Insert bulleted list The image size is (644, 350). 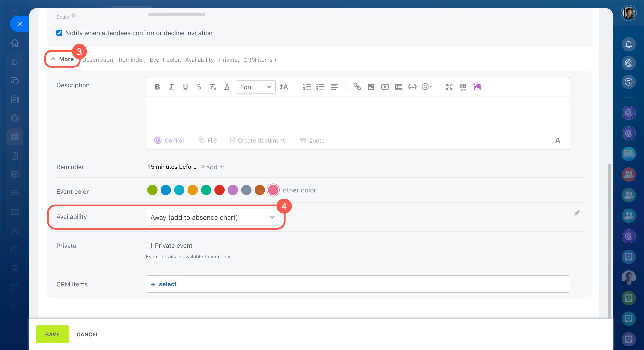pos(320,87)
